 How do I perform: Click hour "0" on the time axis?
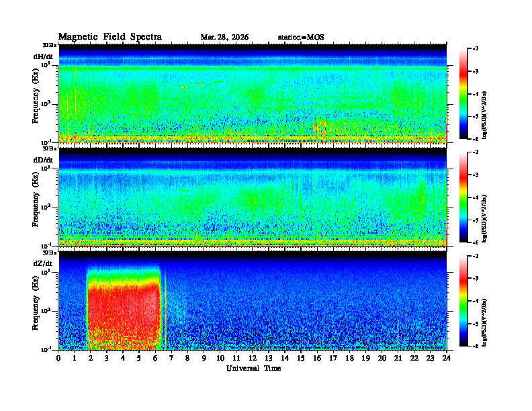(58, 358)
